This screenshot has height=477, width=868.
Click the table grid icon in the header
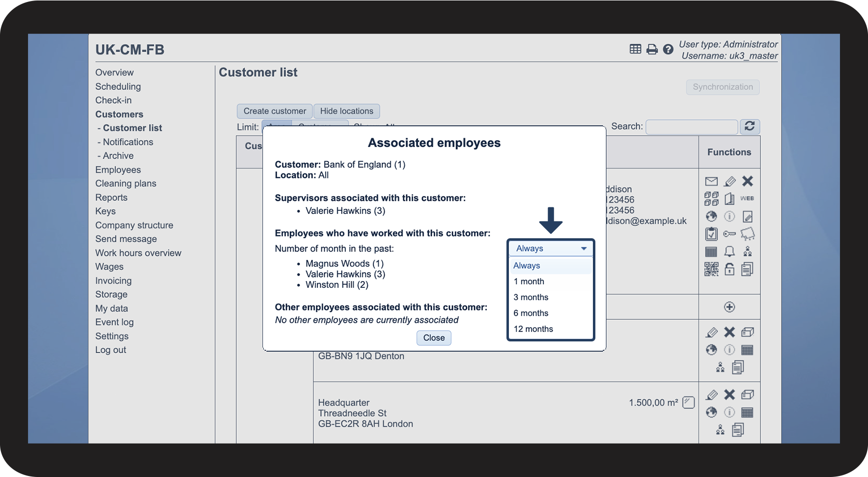(635, 49)
